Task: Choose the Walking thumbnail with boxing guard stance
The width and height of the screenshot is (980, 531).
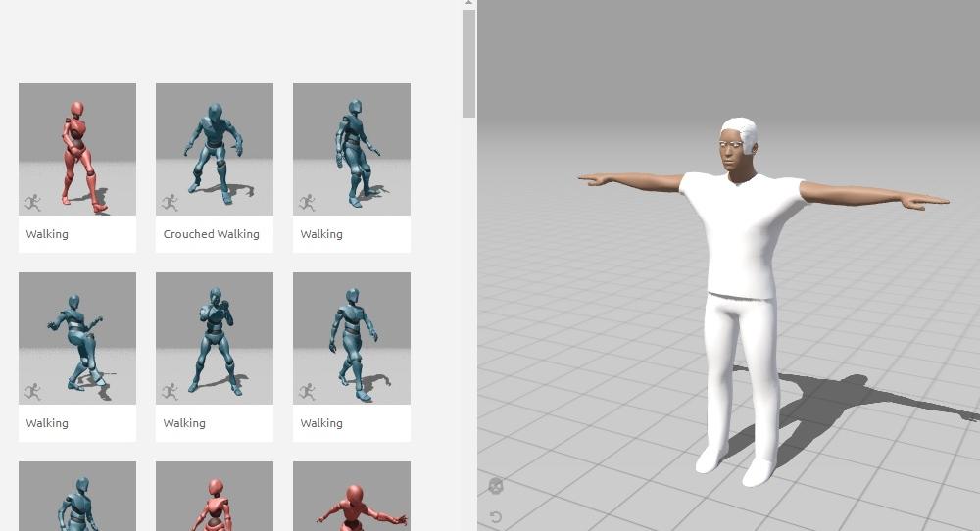Action: click(215, 339)
